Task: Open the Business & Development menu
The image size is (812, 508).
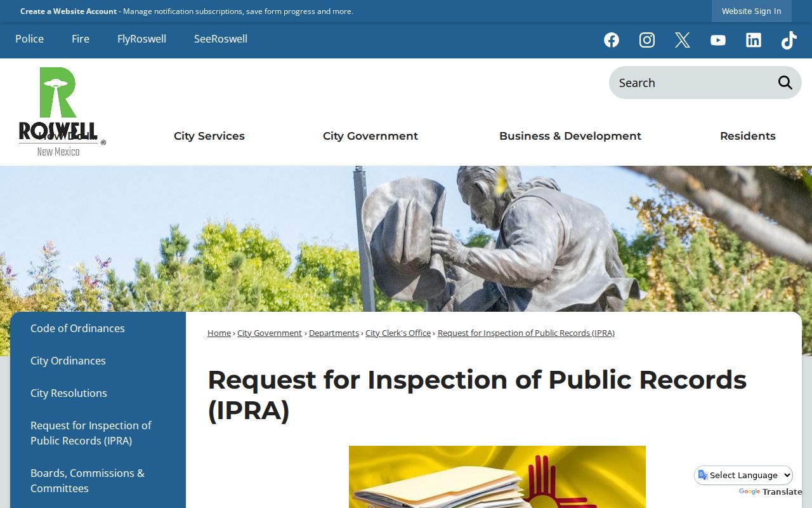Action: point(570,136)
